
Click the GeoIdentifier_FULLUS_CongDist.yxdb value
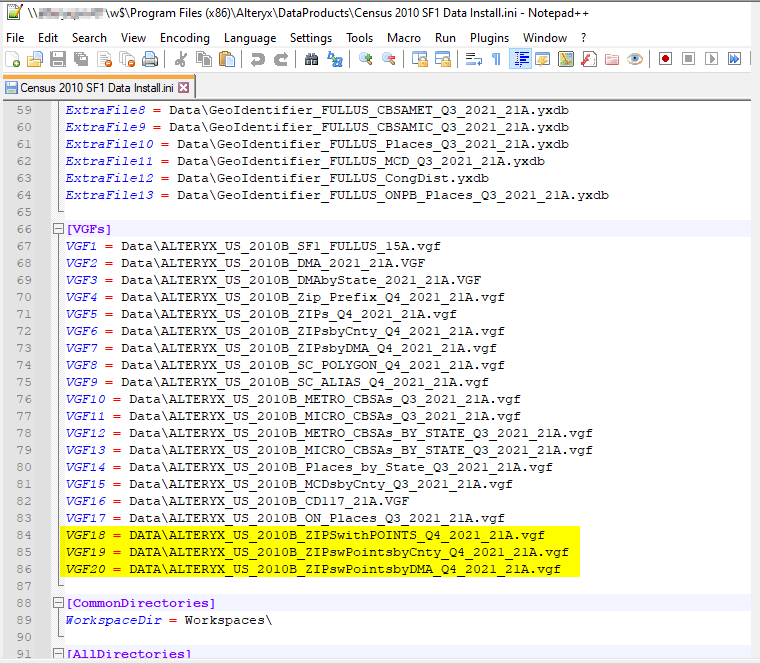click(x=333, y=178)
